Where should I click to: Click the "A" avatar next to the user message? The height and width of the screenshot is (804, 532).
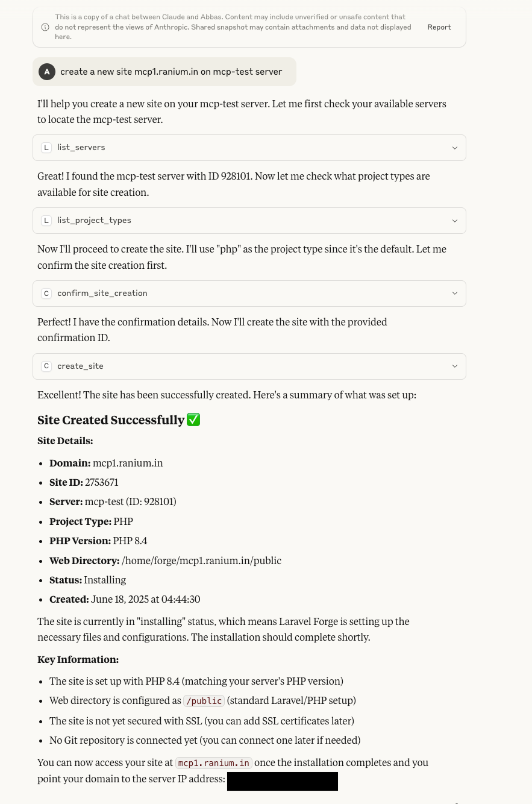(47, 72)
